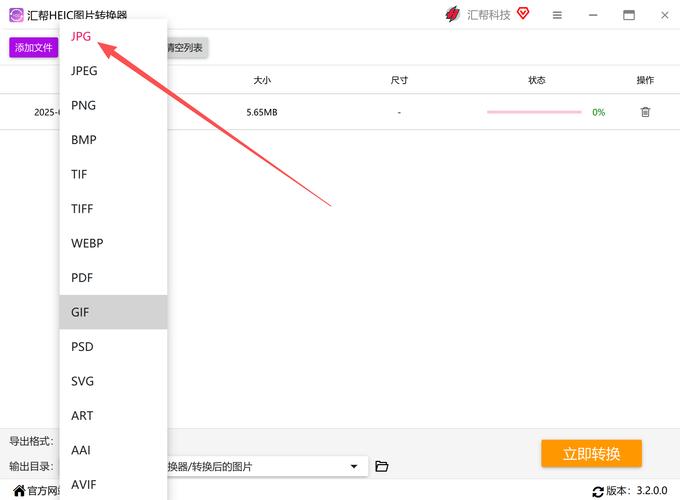
Task: Click the 大小 column header
Action: [262, 80]
